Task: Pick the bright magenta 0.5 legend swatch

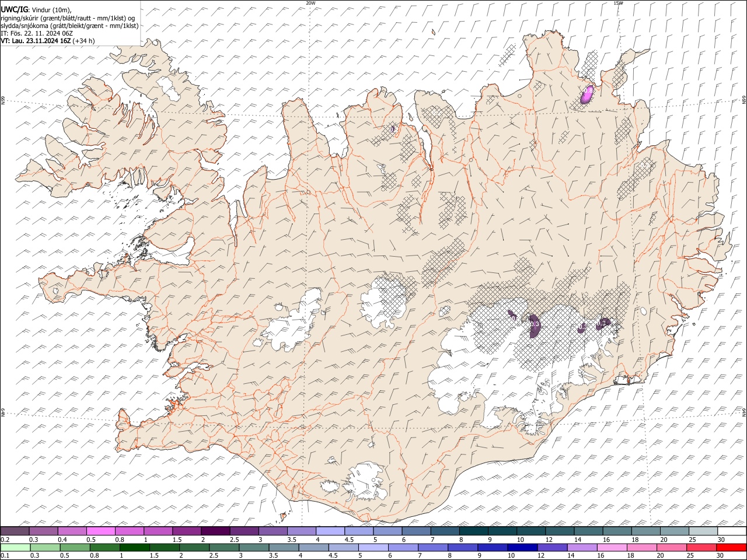Action: coord(100,531)
